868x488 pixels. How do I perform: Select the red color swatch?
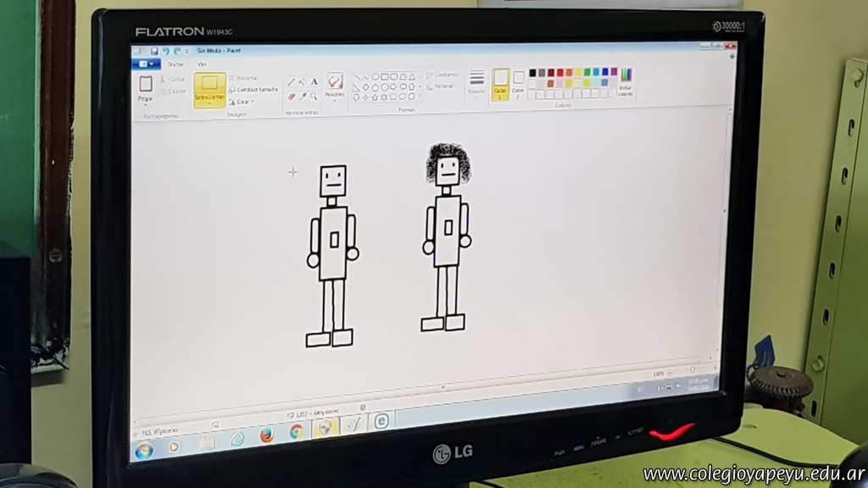coord(560,73)
